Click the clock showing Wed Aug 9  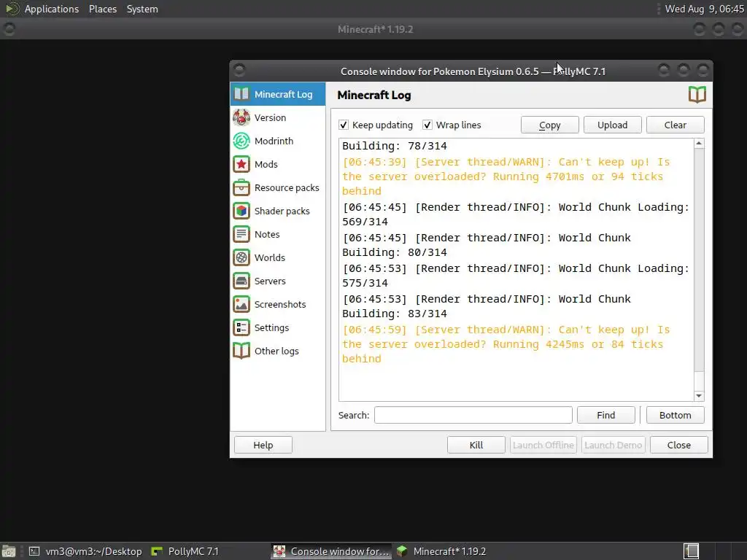click(x=704, y=9)
